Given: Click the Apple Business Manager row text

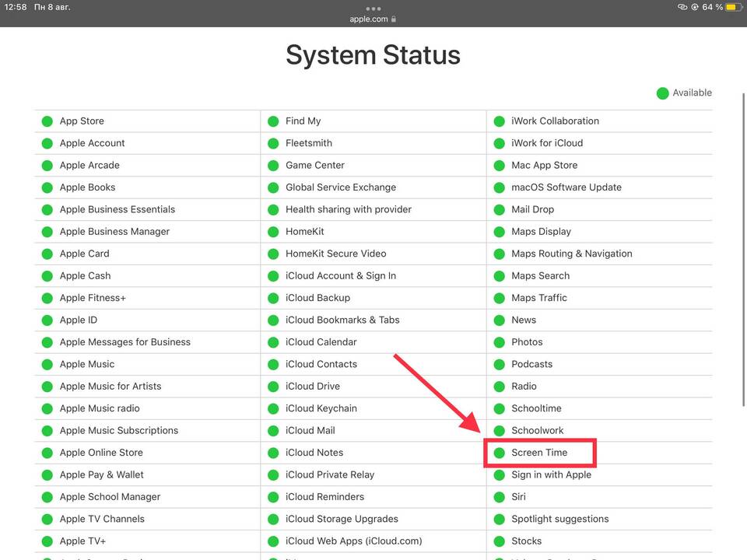Looking at the screenshot, I should [114, 232].
